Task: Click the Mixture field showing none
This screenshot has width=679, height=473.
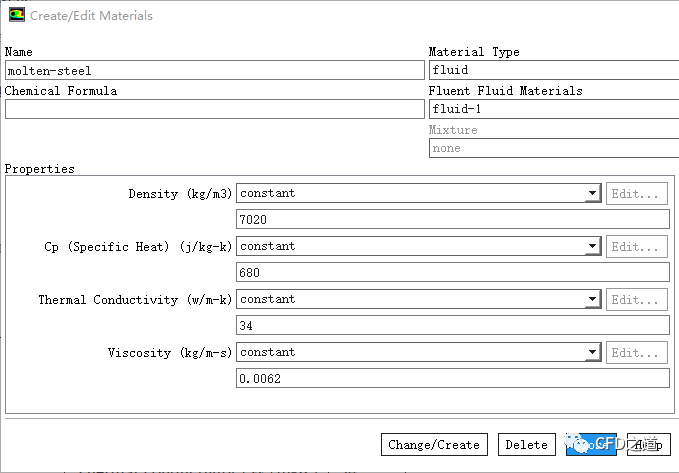Action: point(553,149)
